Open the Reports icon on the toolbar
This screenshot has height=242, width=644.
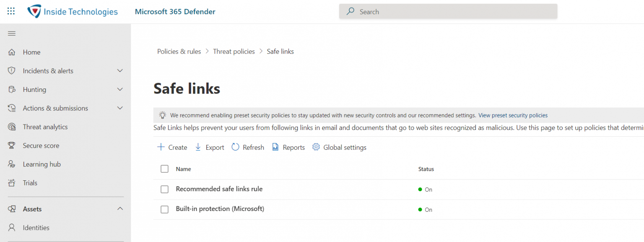275,147
